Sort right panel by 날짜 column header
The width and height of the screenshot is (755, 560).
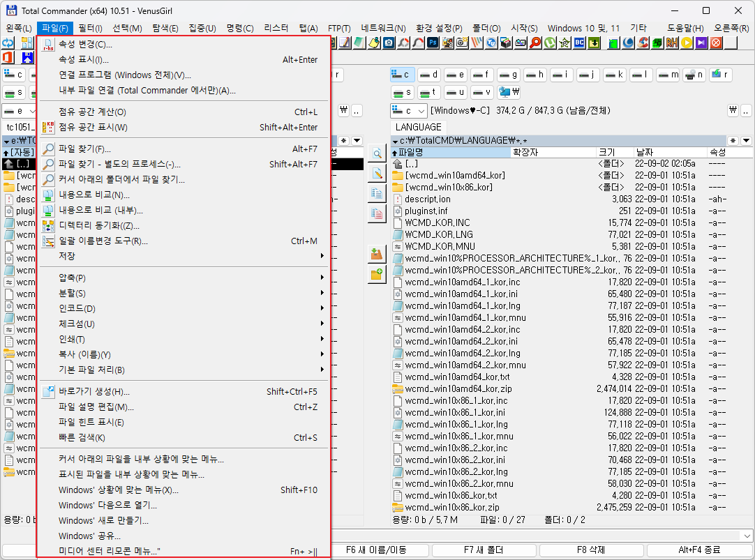click(x=671, y=152)
